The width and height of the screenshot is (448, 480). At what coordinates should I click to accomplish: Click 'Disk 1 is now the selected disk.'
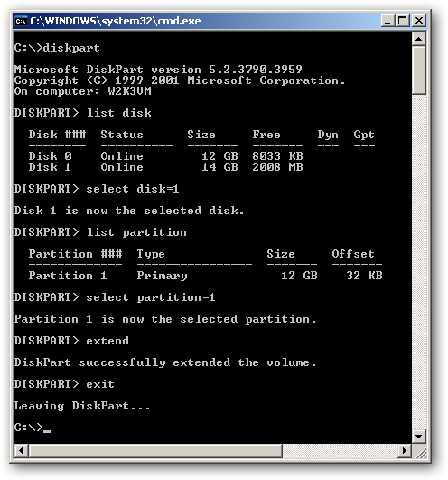click(129, 211)
